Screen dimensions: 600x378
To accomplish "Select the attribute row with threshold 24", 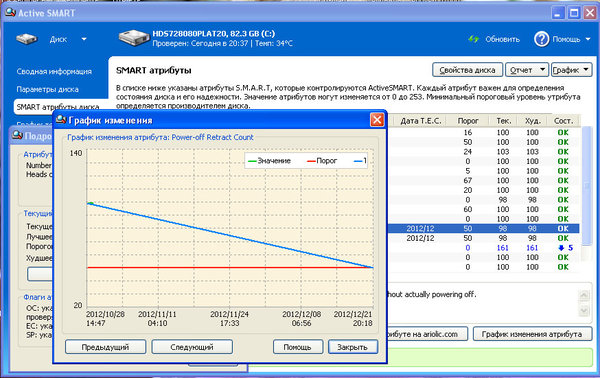I will 483,152.
